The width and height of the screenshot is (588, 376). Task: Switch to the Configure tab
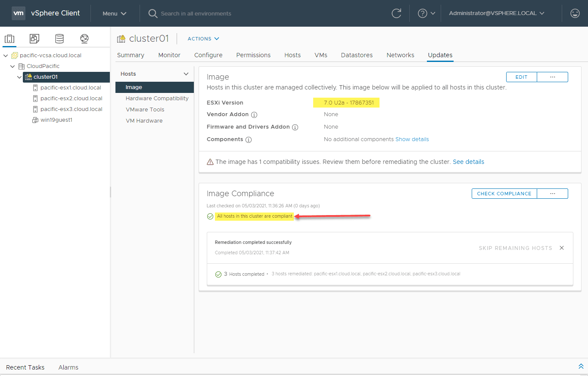208,55
